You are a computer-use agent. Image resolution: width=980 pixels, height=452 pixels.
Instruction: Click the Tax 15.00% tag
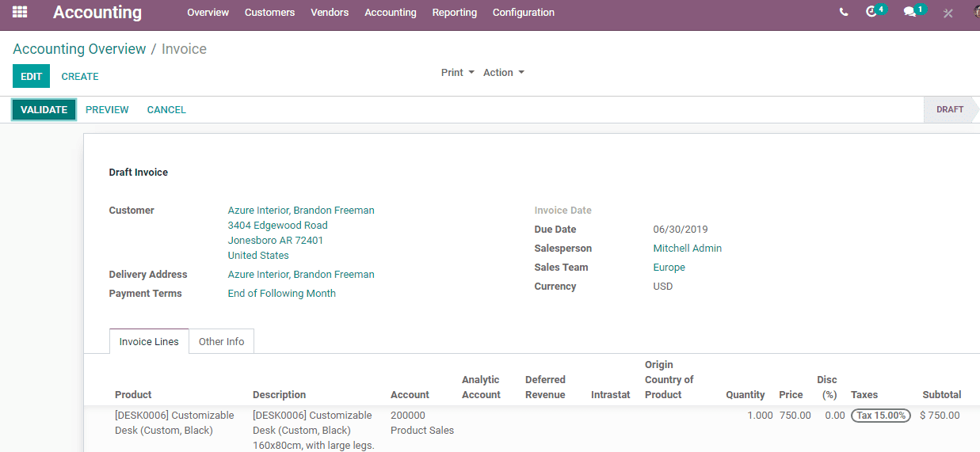tap(881, 416)
